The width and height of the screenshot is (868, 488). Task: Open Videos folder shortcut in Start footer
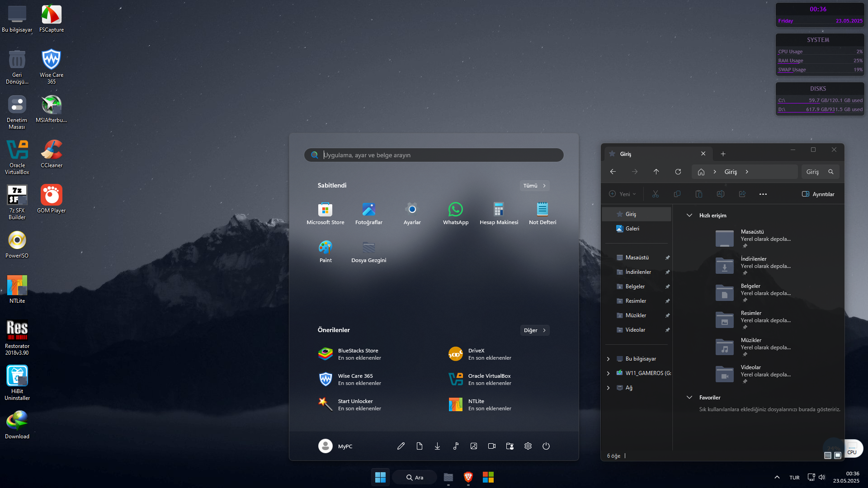492,446
